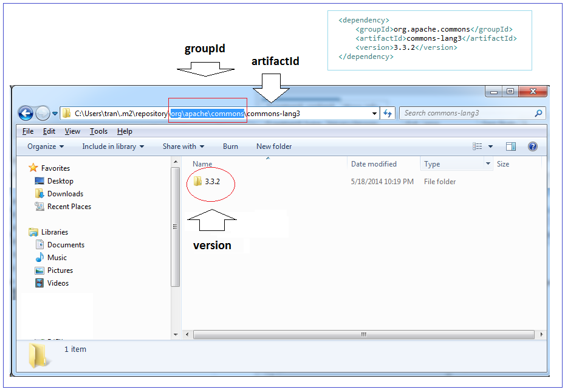The image size is (565, 392).
Task: Open the Edit menu
Action: pyautogui.click(x=49, y=131)
